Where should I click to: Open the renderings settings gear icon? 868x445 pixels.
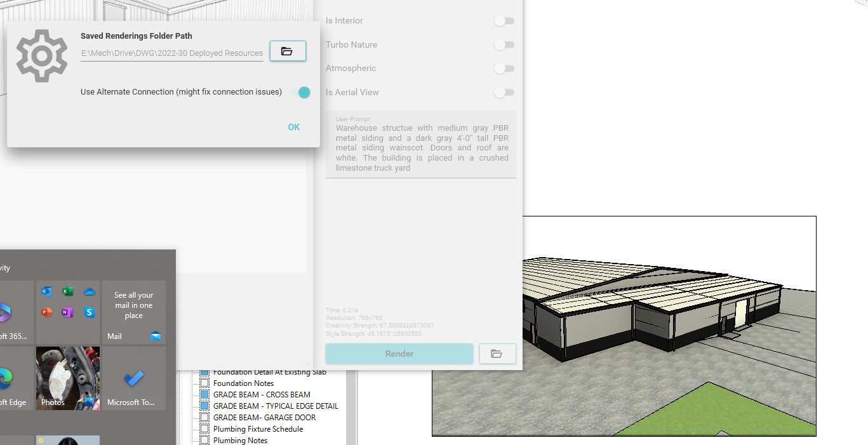coord(41,56)
